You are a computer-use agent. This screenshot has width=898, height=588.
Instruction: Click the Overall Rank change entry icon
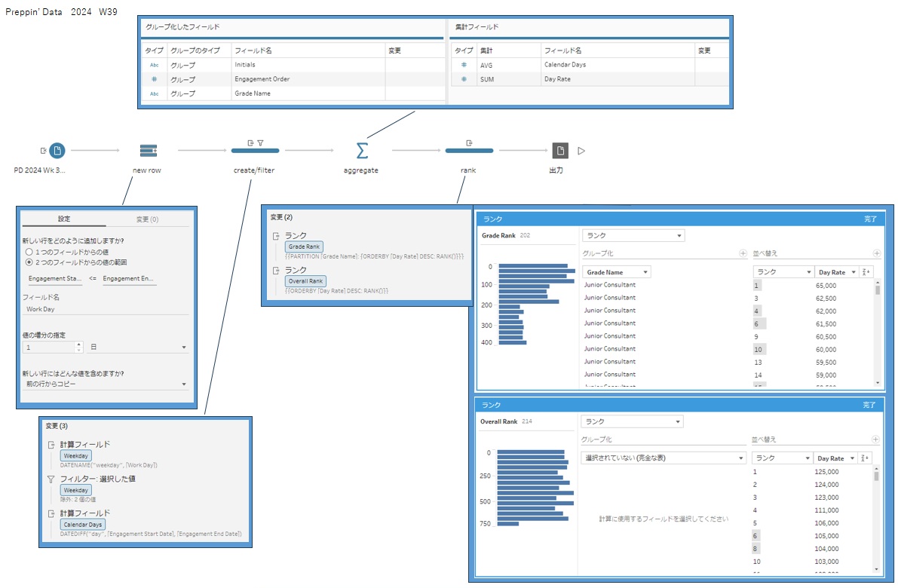coord(275,270)
